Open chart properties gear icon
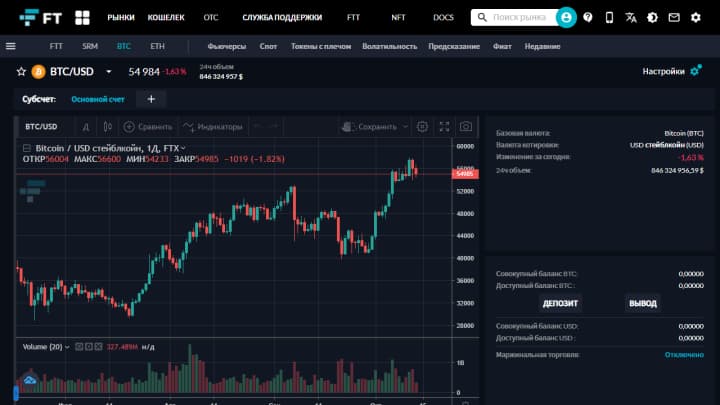Viewport: 720px width, 405px height. 422,127
